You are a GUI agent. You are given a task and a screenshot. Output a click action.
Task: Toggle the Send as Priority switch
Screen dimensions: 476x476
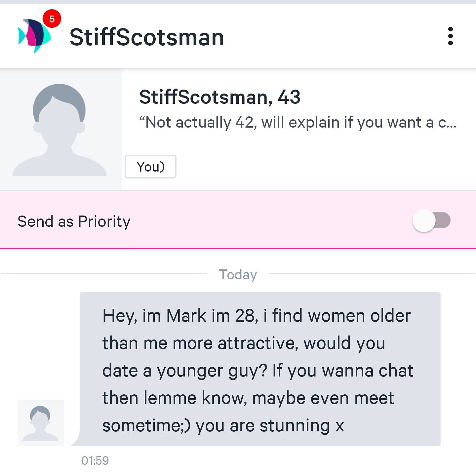click(431, 220)
